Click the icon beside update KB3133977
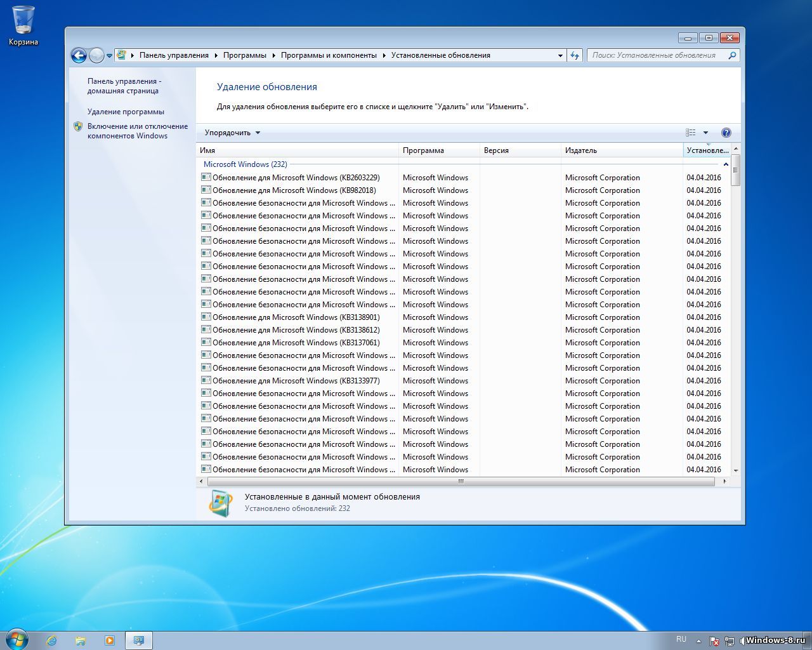 [206, 380]
